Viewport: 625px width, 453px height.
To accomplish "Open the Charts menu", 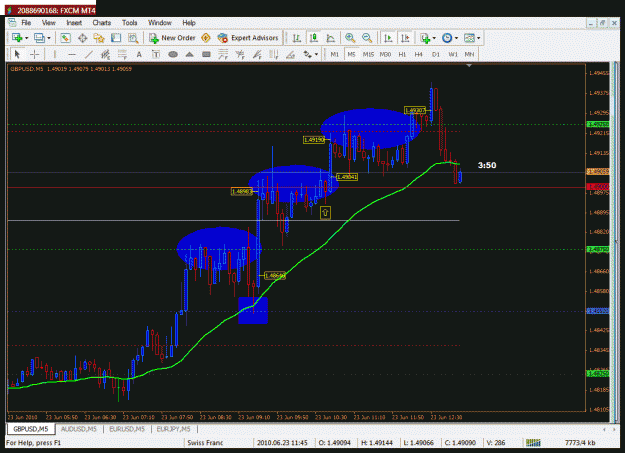I will 102,23.
